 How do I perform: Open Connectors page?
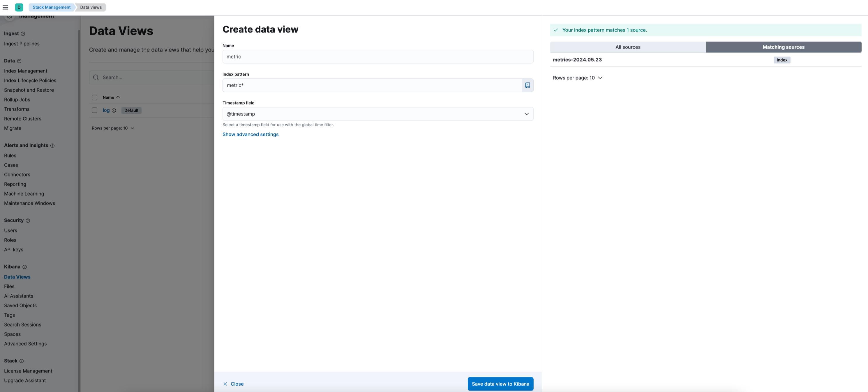[x=17, y=175]
